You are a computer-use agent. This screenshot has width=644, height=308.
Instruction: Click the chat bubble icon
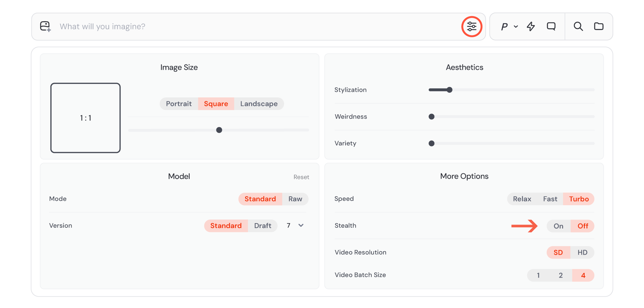pos(551,27)
